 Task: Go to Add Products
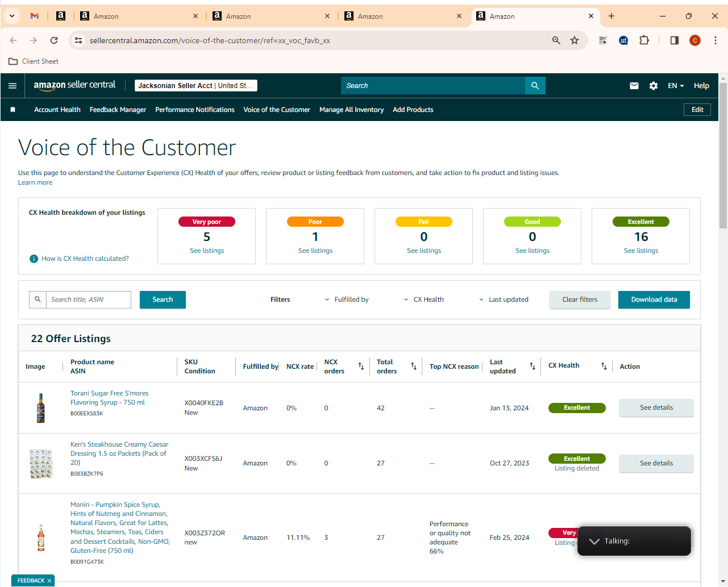pos(413,110)
